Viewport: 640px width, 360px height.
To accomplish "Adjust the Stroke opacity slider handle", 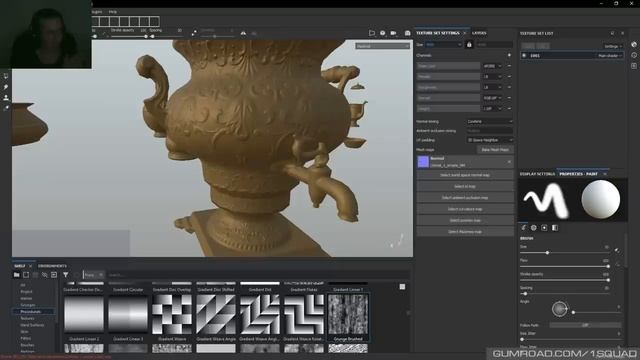I will 608,280.
